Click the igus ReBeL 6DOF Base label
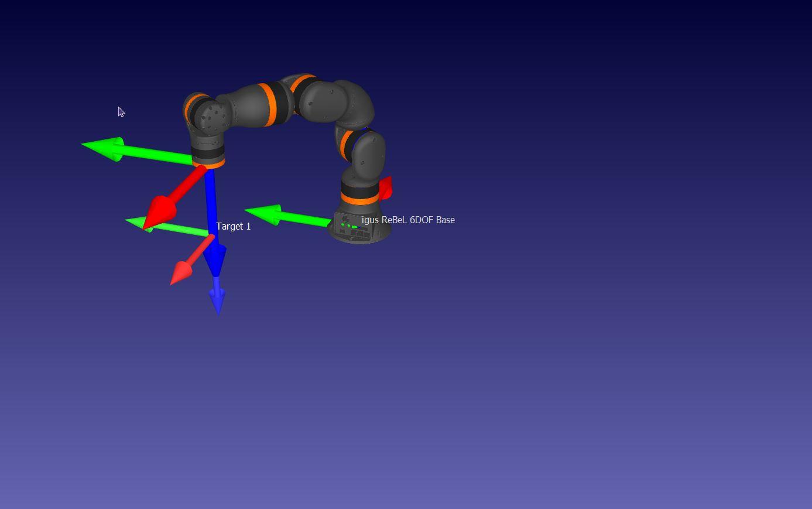 point(408,220)
